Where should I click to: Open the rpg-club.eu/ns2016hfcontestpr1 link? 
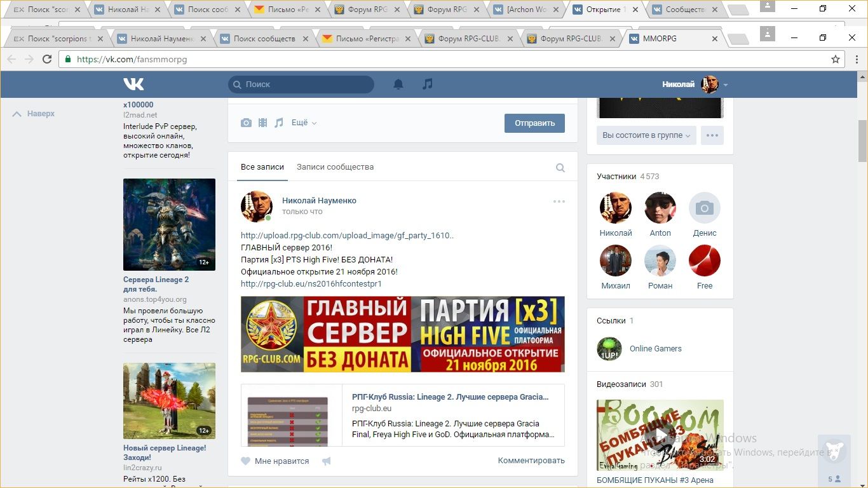pos(311,284)
